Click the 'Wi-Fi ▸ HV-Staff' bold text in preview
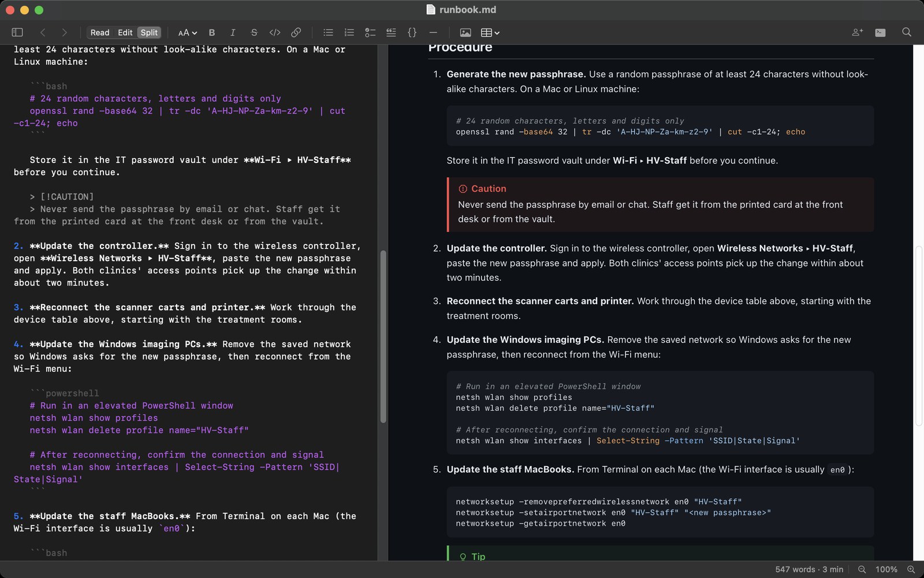Viewport: 924px width, 578px height. pyautogui.click(x=650, y=160)
